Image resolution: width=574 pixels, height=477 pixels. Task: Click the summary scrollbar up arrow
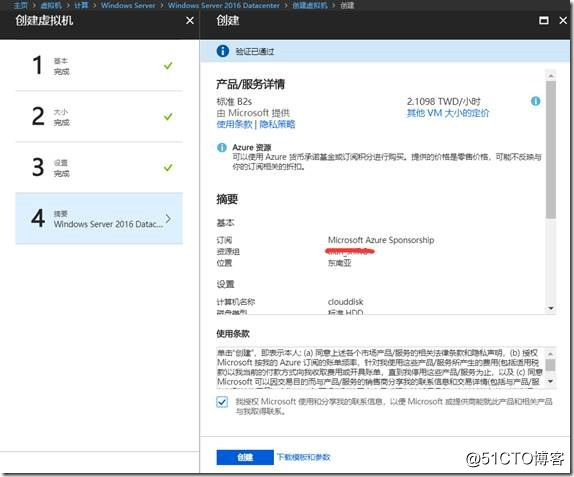click(x=551, y=75)
